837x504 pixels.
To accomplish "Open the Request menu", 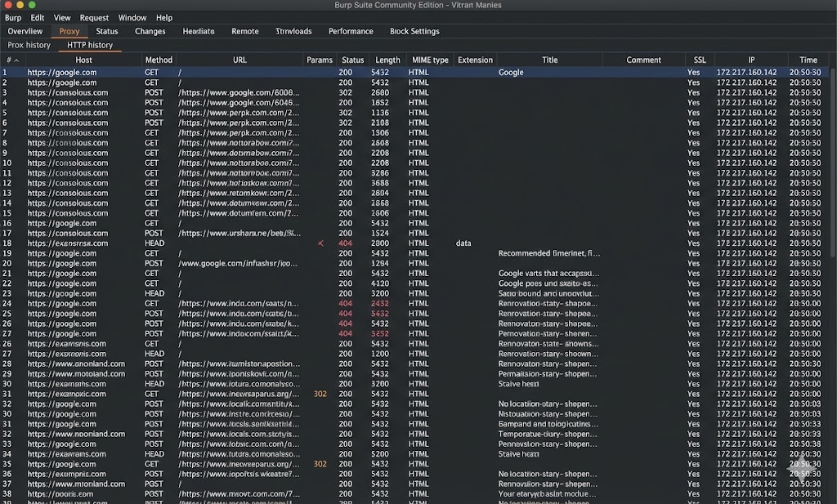I will click(93, 17).
